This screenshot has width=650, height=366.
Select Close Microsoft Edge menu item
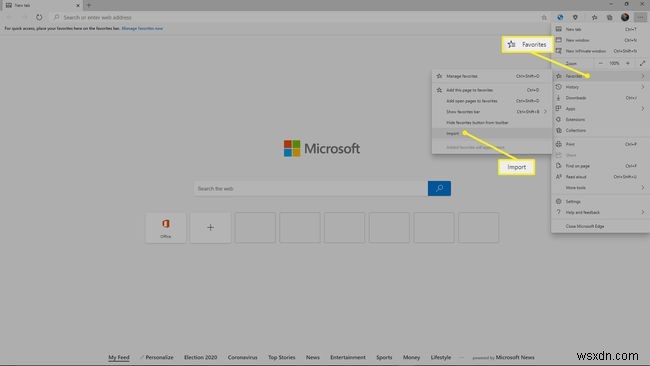coord(600,226)
